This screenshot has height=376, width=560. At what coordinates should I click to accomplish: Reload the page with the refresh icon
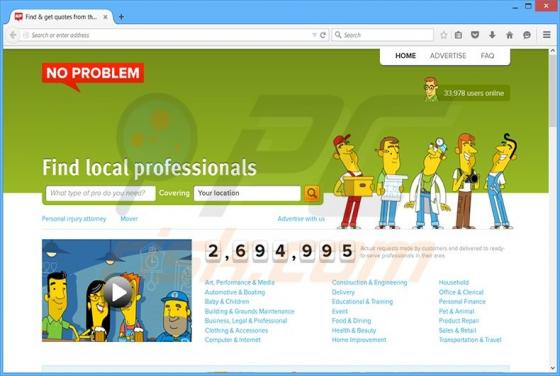pos(323,35)
